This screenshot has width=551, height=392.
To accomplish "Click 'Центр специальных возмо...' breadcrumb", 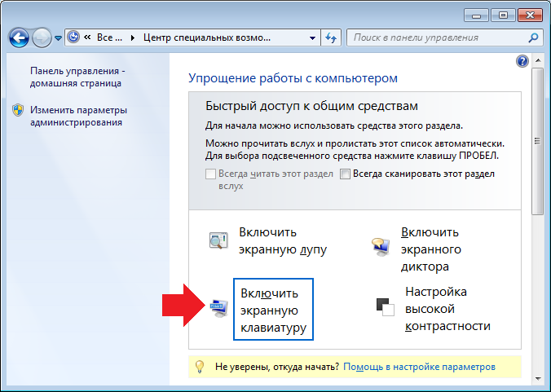I will tap(207, 37).
